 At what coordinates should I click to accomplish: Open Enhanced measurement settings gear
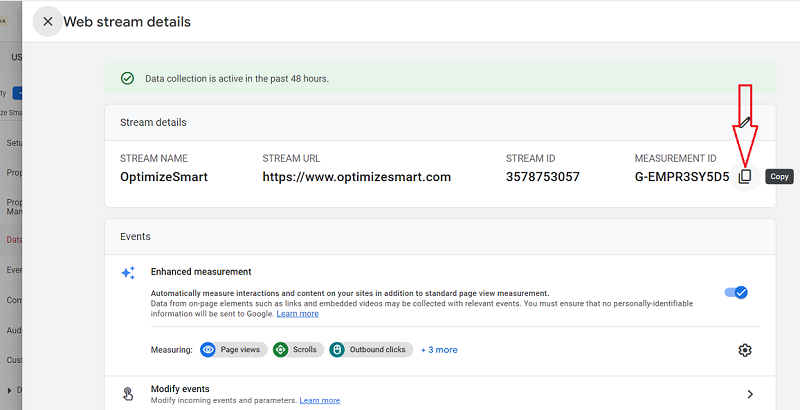click(745, 350)
